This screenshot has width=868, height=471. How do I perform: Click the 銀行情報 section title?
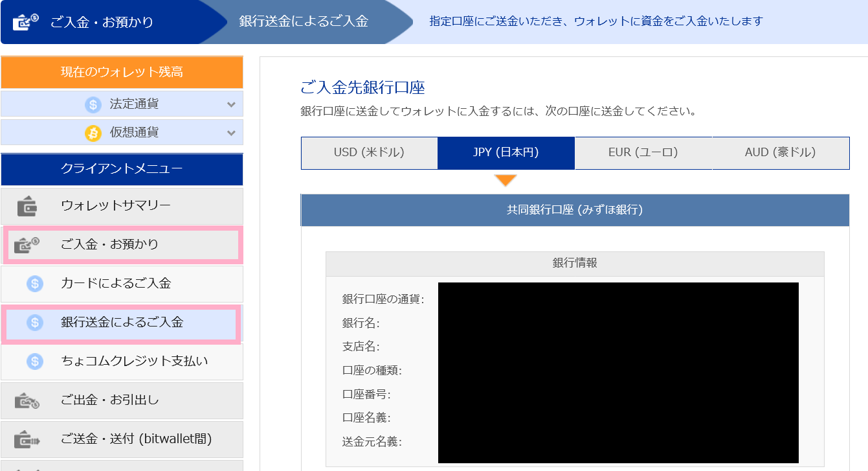(575, 263)
